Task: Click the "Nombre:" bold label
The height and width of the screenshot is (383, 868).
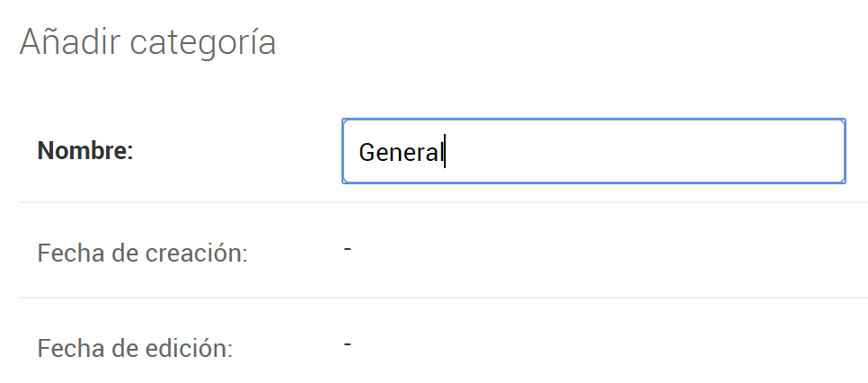Action: click(x=85, y=151)
